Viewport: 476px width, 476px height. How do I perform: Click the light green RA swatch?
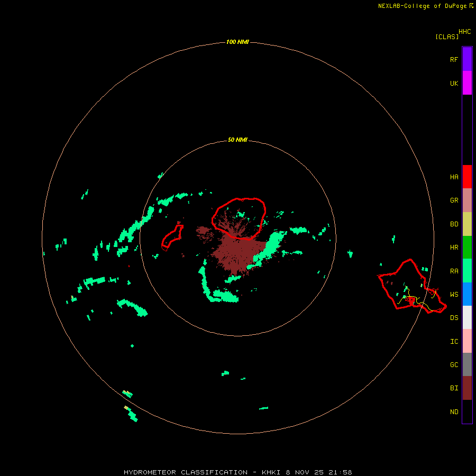coord(467,271)
